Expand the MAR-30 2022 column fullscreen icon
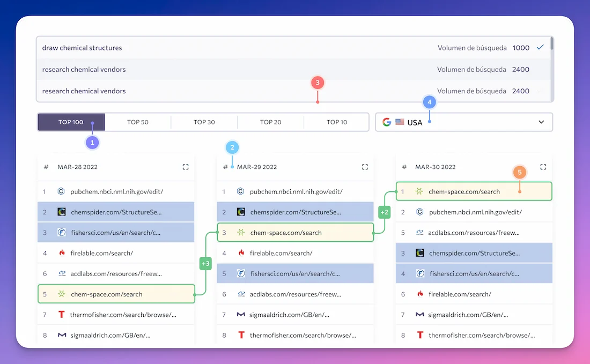Screen dimensions: 590x364 click(x=543, y=167)
